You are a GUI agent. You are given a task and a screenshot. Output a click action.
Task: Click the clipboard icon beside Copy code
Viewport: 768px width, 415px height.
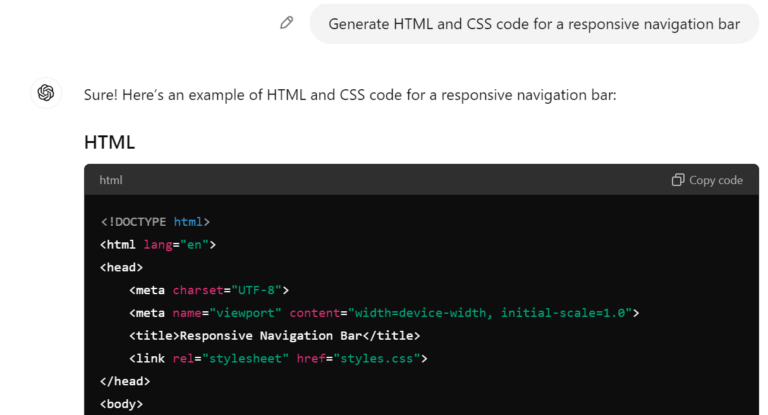pyautogui.click(x=678, y=180)
